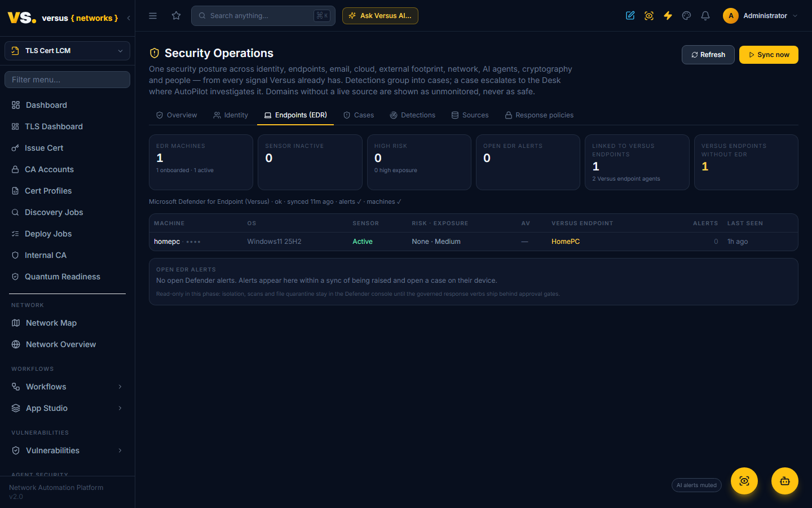Open Ask Versus AI
The image size is (812, 508).
[380, 16]
